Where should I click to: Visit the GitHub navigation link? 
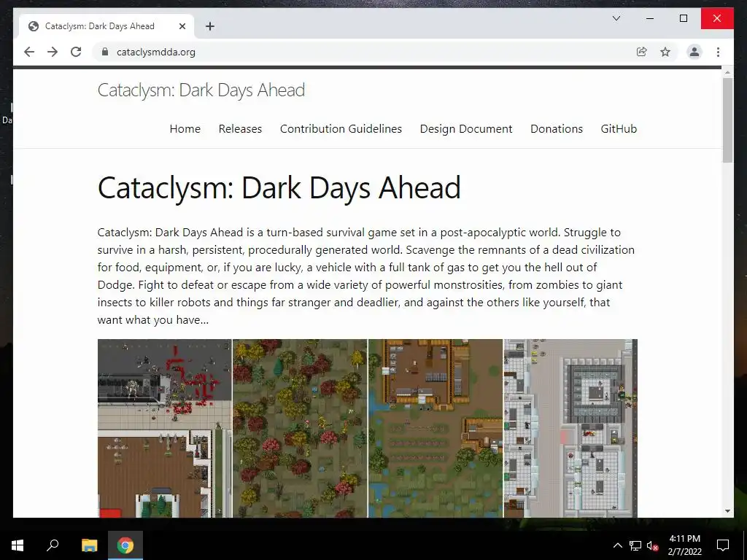[x=619, y=129]
